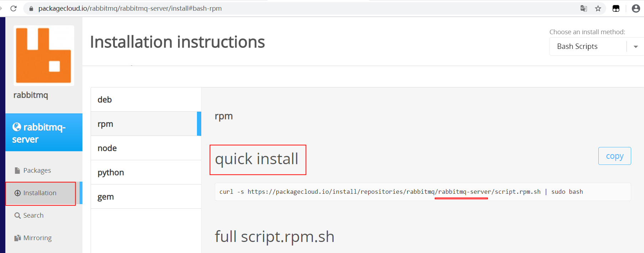Click the full script.rpm.sh heading
Screen dimensions: 644x253
pos(275,237)
